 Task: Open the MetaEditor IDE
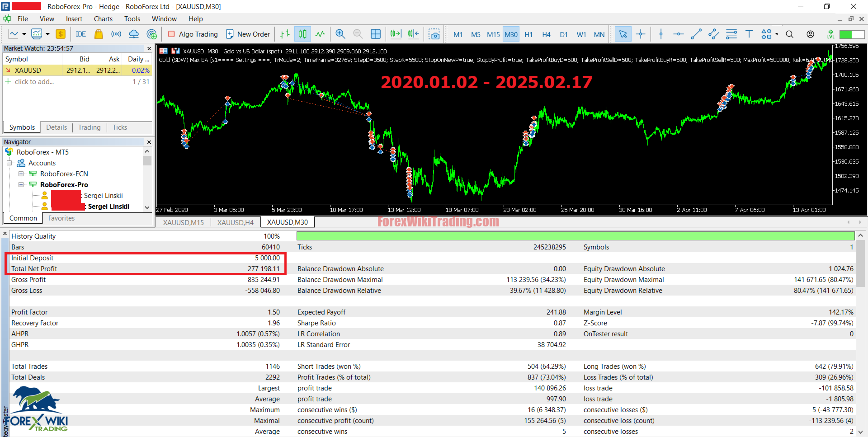pos(80,34)
